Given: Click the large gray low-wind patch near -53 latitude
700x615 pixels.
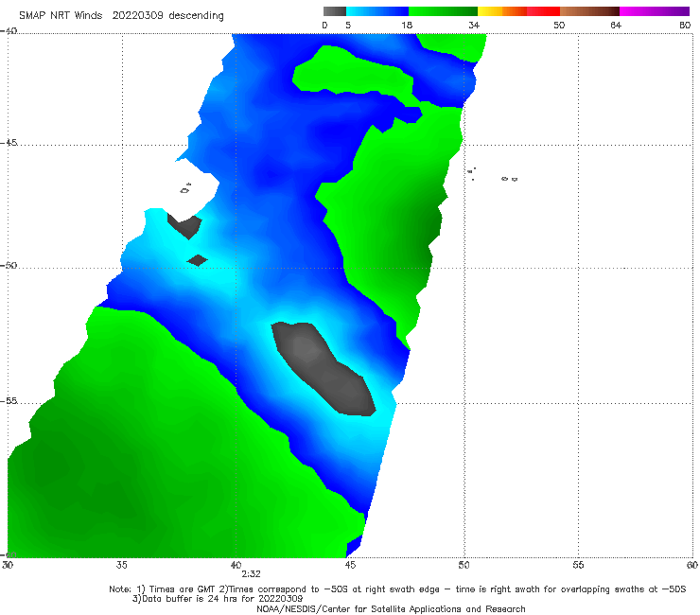Looking at the screenshot, I should point(324,368).
